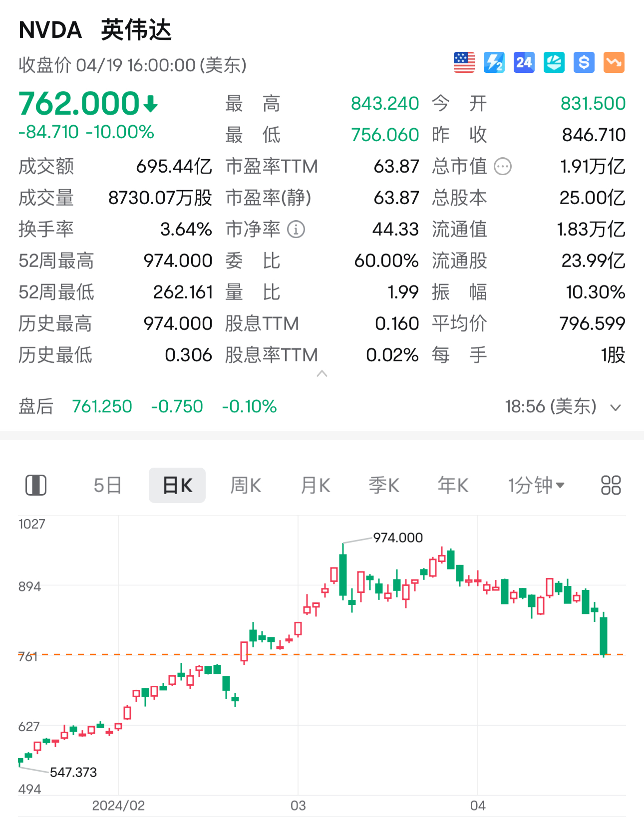Switch to the 周K chart tab

tap(246, 485)
